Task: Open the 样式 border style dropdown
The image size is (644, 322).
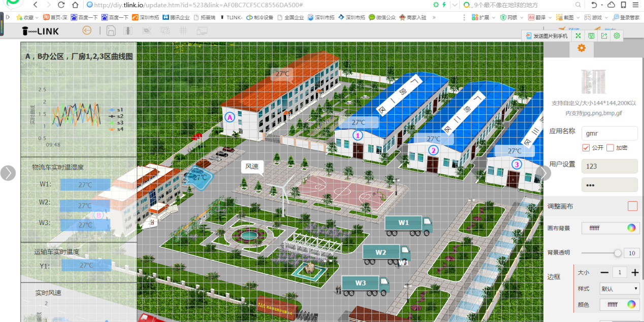Action: pyautogui.click(x=619, y=288)
